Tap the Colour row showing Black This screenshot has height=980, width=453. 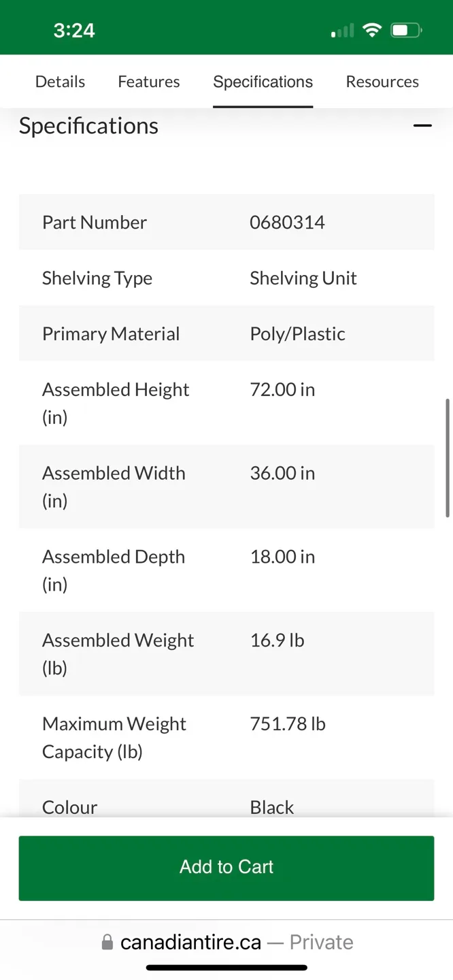coord(227,806)
